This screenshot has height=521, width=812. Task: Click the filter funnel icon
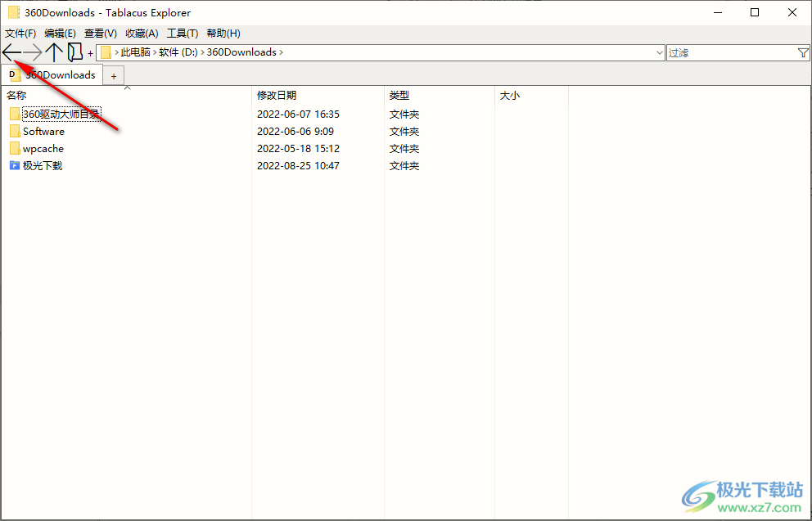pyautogui.click(x=803, y=53)
